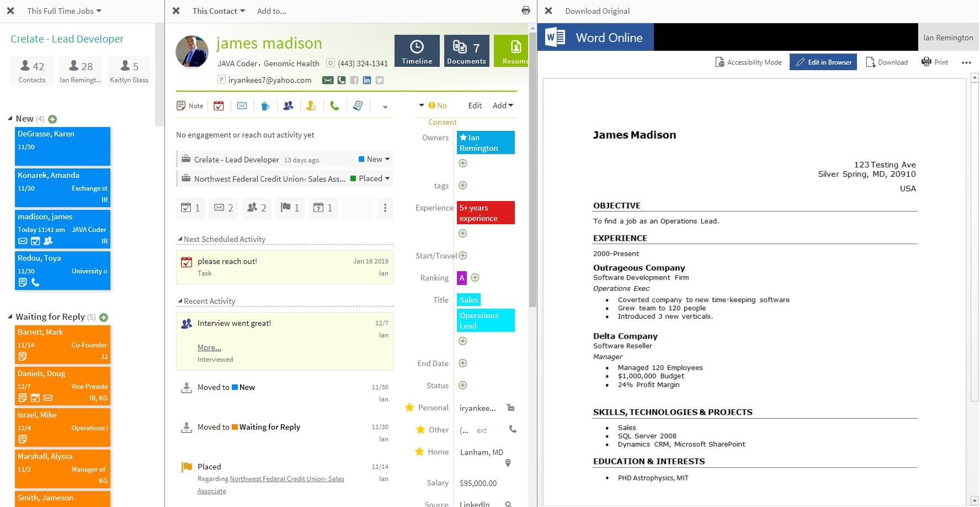This screenshot has width=980, height=507.
Task: Click the green phone call activity icon
Action: click(x=334, y=105)
